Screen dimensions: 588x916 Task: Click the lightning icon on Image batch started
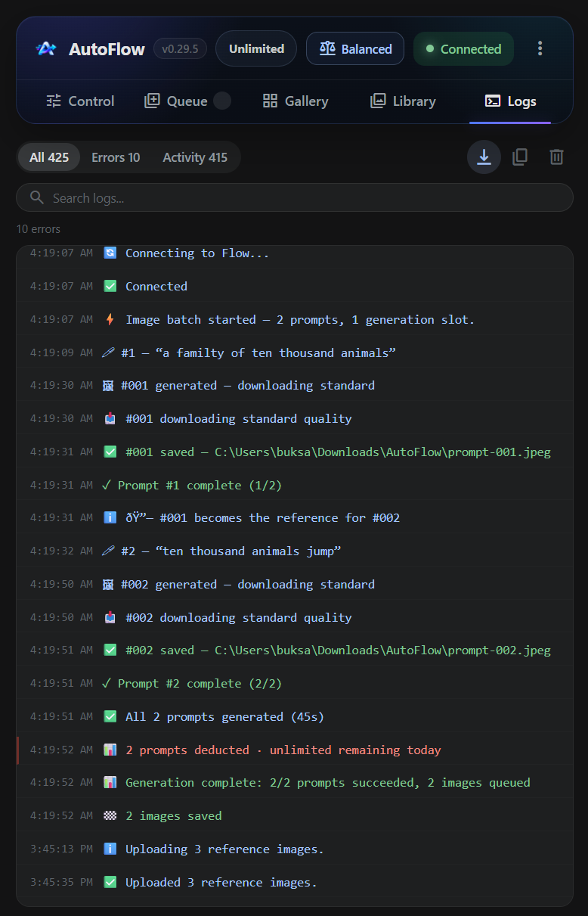pyautogui.click(x=110, y=319)
